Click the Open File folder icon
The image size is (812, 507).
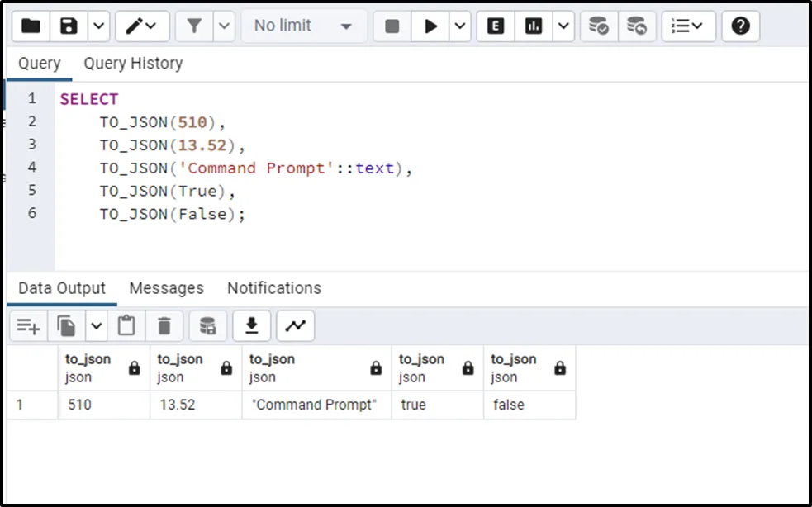pyautogui.click(x=31, y=26)
